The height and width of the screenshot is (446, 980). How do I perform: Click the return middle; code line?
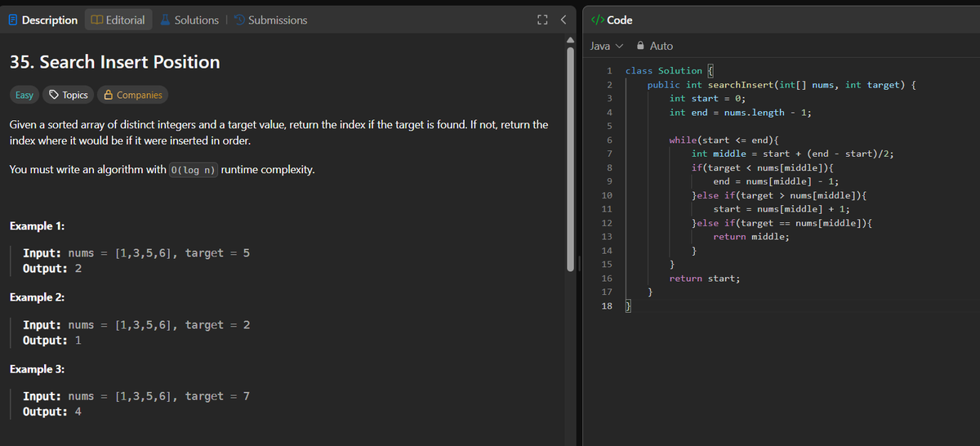pyautogui.click(x=751, y=238)
